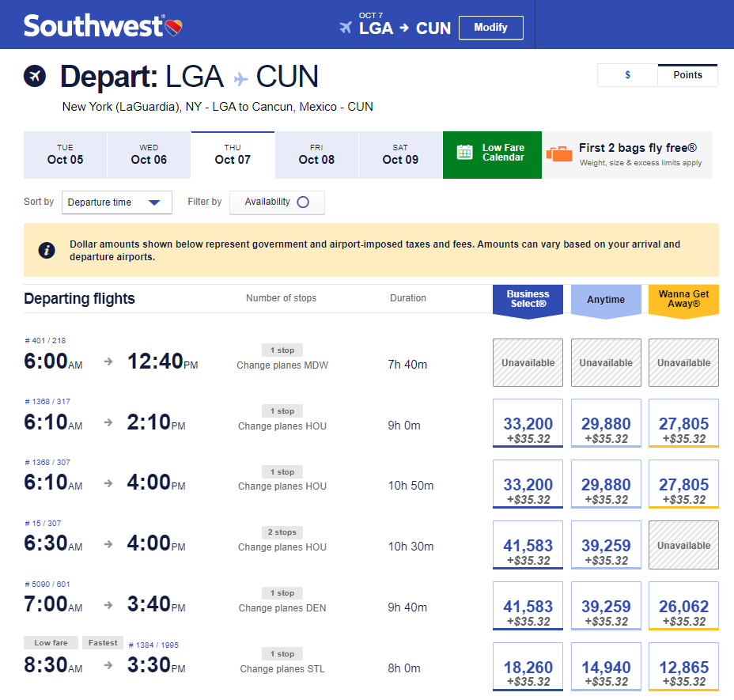This screenshot has height=700, width=734.
Task: Switch fare display to dollars
Action: click(x=627, y=75)
